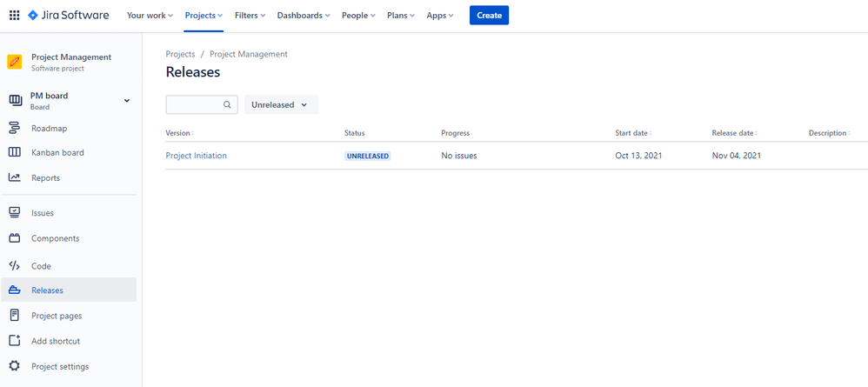Viewport: 868px width, 387px height.
Task: Click the Jira Software logo
Action: pos(69,16)
